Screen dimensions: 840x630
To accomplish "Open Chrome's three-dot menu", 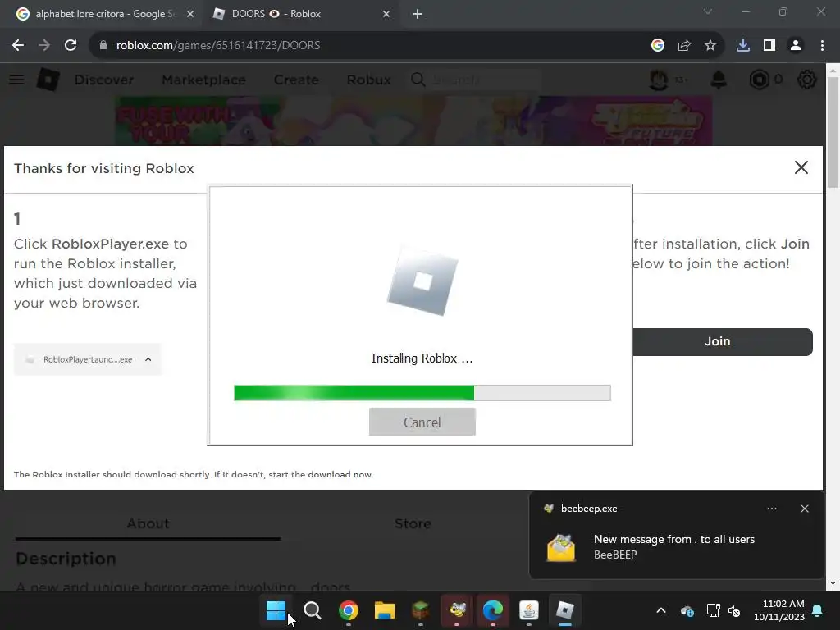I will pyautogui.click(x=822, y=46).
